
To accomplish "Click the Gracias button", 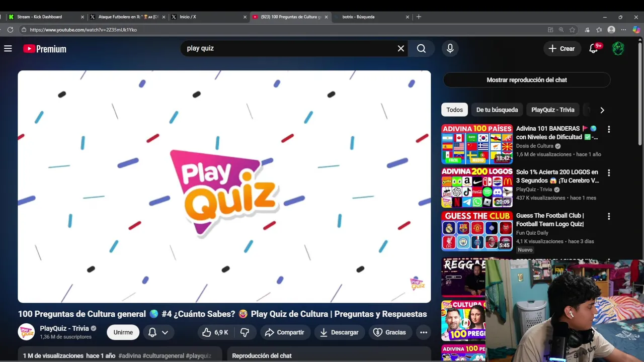I will tap(390, 332).
